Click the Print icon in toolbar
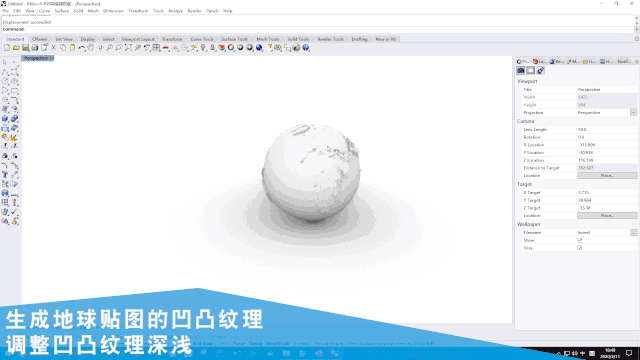 coord(35,48)
